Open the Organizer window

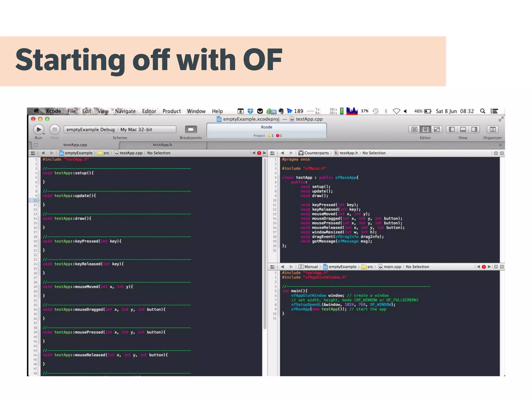(493, 129)
